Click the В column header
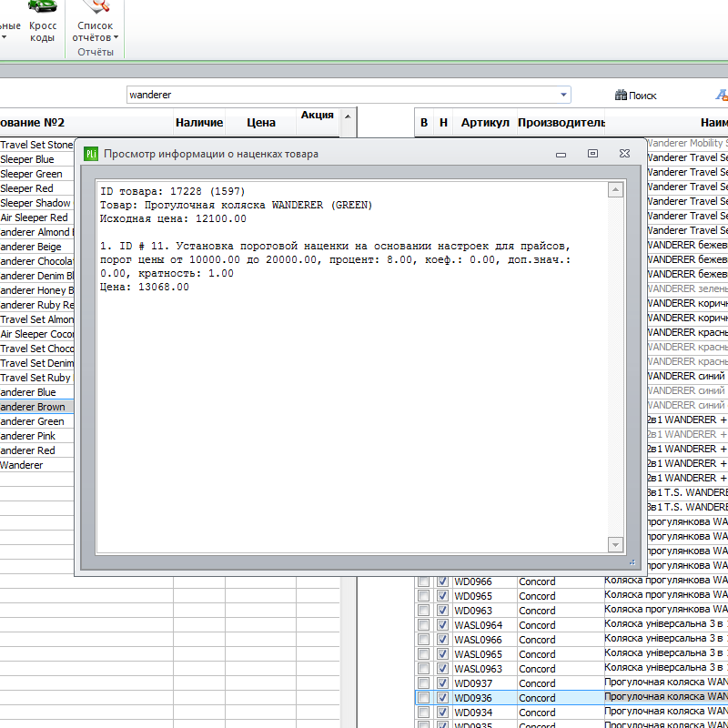Viewport: 728px width, 728px height. 424,123
